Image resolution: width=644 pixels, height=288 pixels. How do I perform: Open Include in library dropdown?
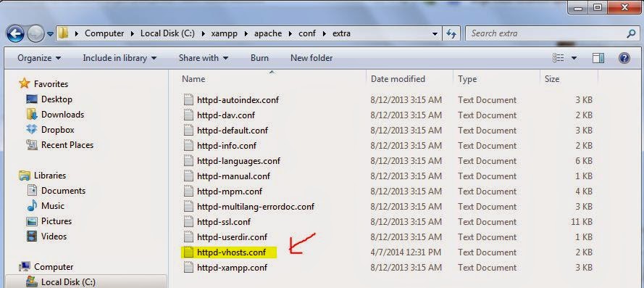120,58
